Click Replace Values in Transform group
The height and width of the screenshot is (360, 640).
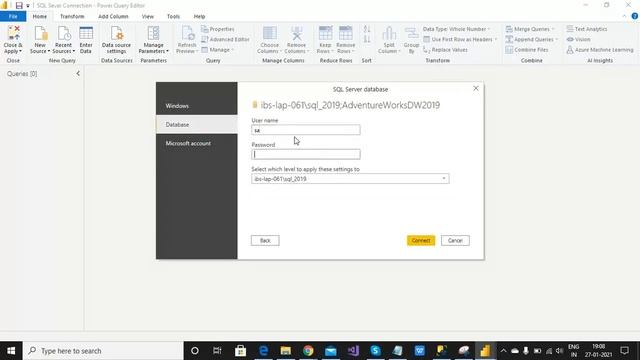(445, 50)
